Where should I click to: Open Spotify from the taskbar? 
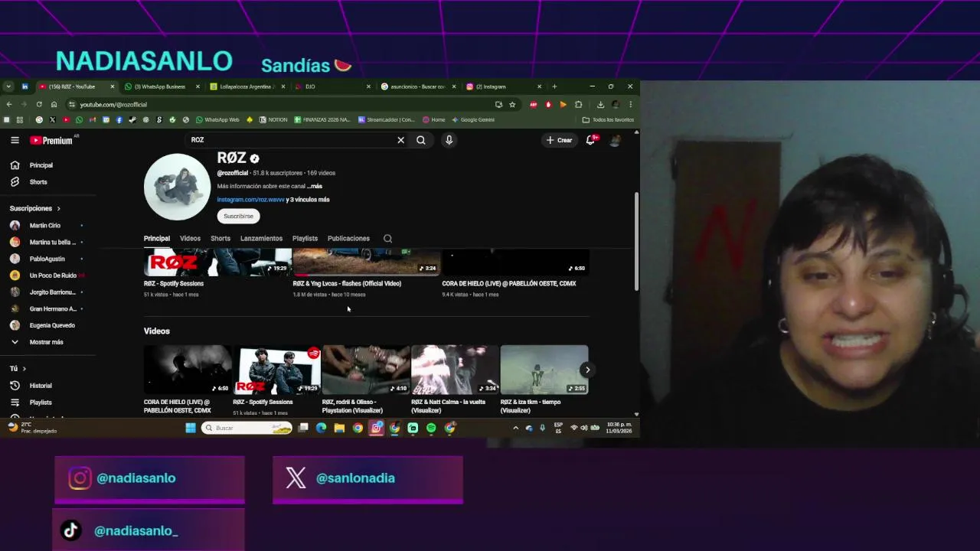coord(431,428)
